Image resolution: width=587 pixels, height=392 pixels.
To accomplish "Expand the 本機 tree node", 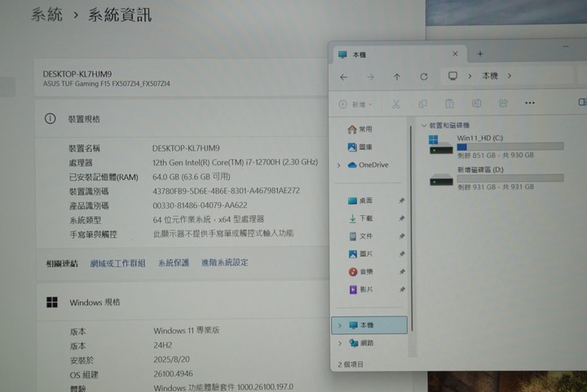I will (340, 325).
